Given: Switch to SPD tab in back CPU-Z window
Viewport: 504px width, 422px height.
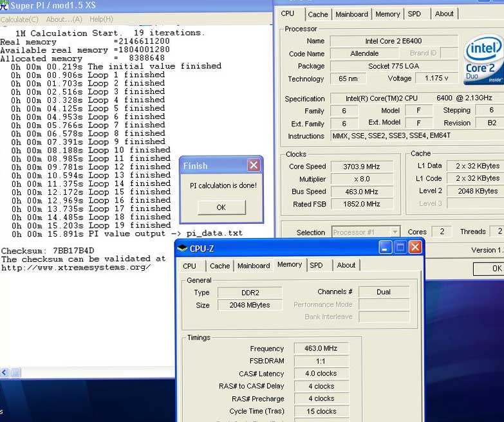Looking at the screenshot, I should coord(415,14).
